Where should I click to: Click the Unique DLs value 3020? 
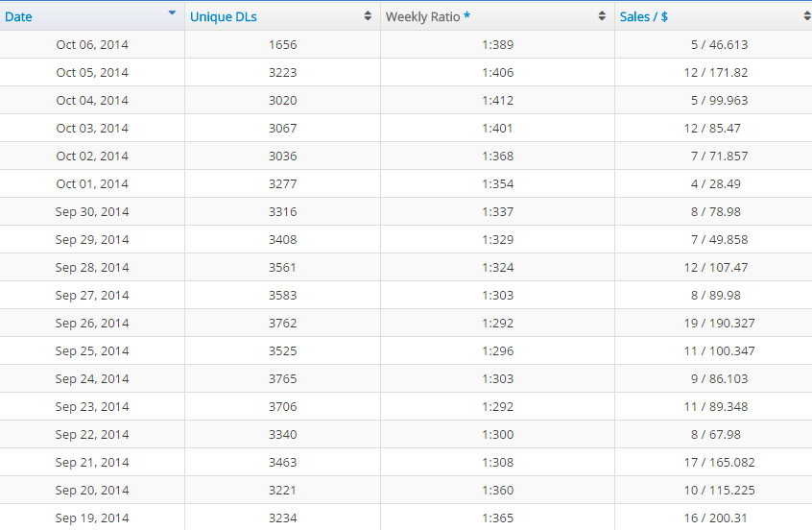coord(283,101)
